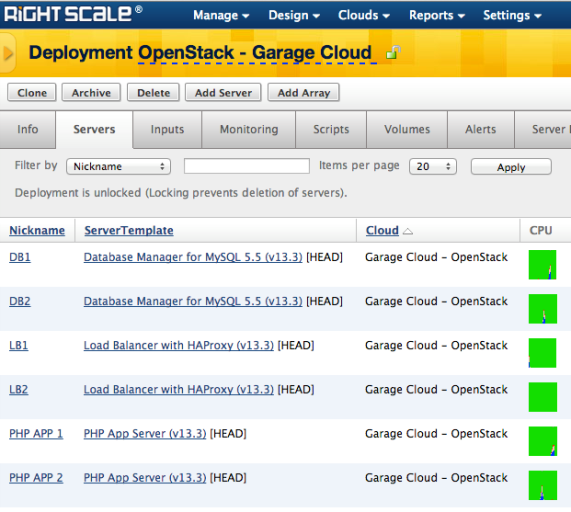This screenshot has height=512, width=571.
Task: Select the Servers tab
Action: click(94, 129)
